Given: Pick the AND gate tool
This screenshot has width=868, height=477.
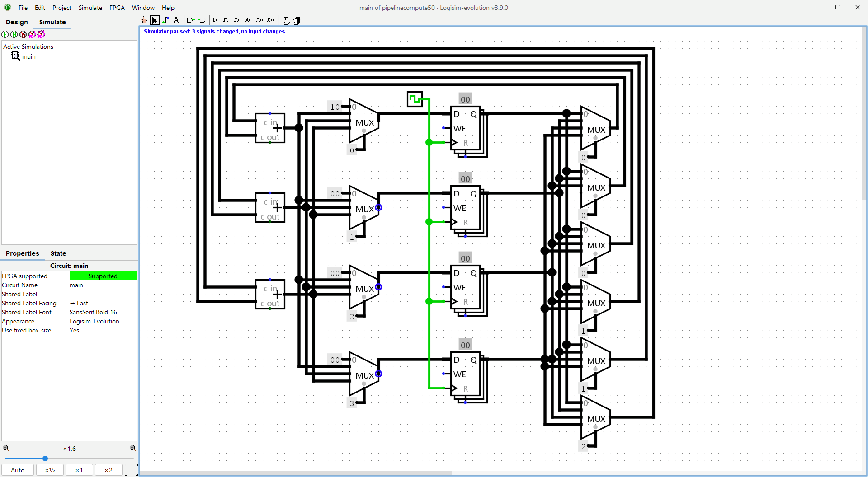Looking at the screenshot, I should pyautogui.click(x=226, y=20).
